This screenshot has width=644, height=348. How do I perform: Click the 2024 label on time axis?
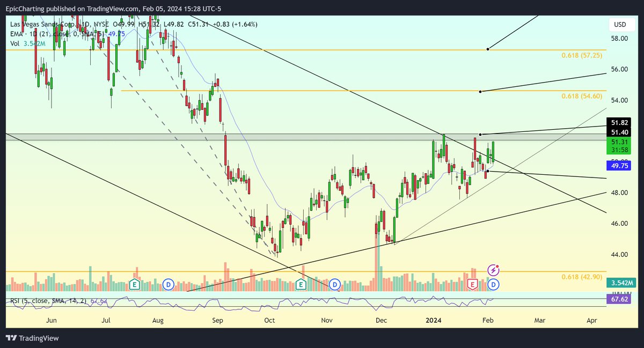tap(433, 320)
